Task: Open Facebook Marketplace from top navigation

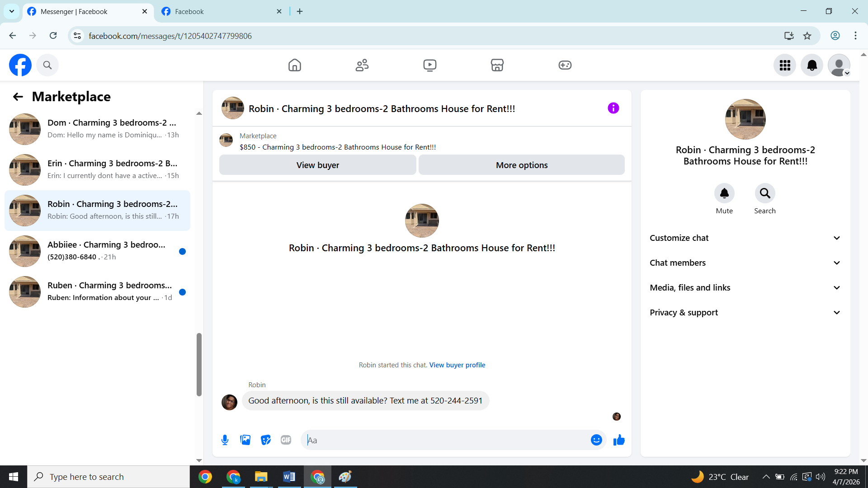Action: point(497,65)
